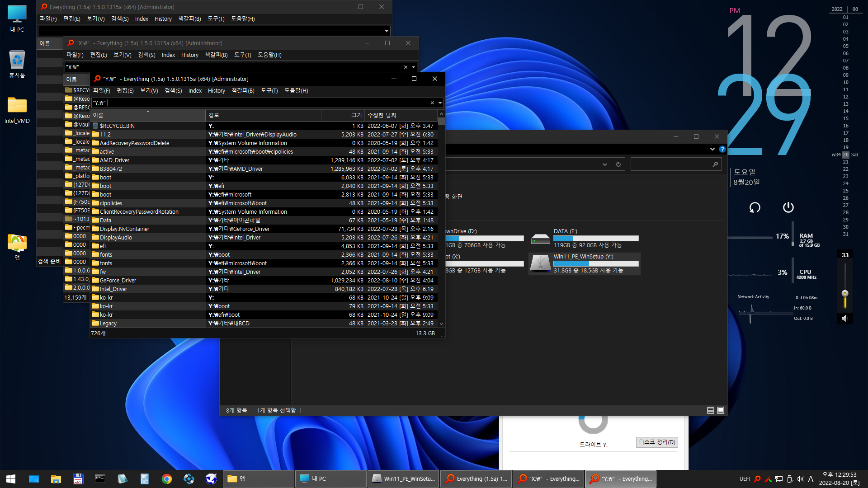The height and width of the screenshot is (488, 868).
Task: Click the Everything tray icon
Action: pyautogui.click(x=757, y=479)
